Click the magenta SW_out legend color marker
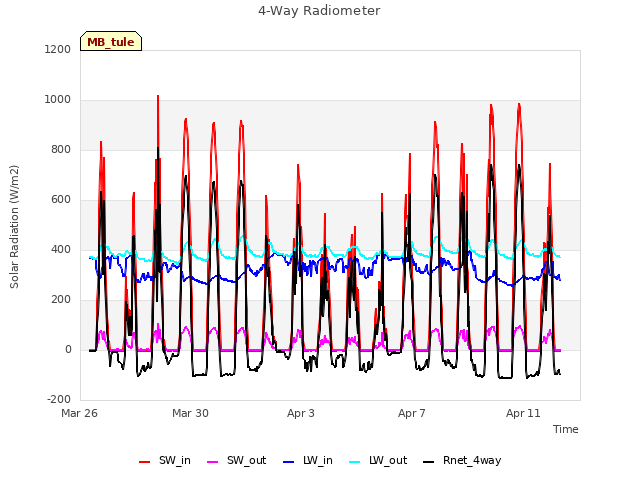 213,462
